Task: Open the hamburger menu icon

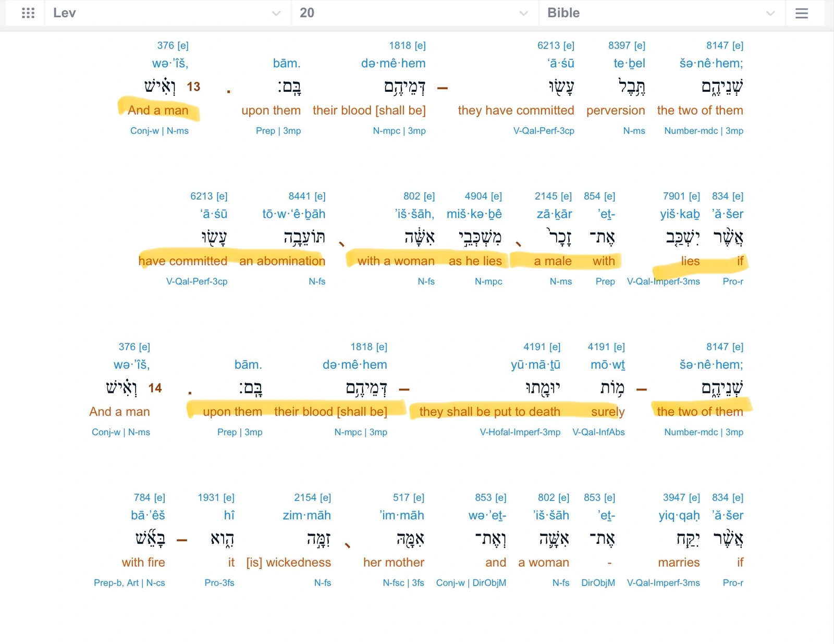Action: [802, 13]
